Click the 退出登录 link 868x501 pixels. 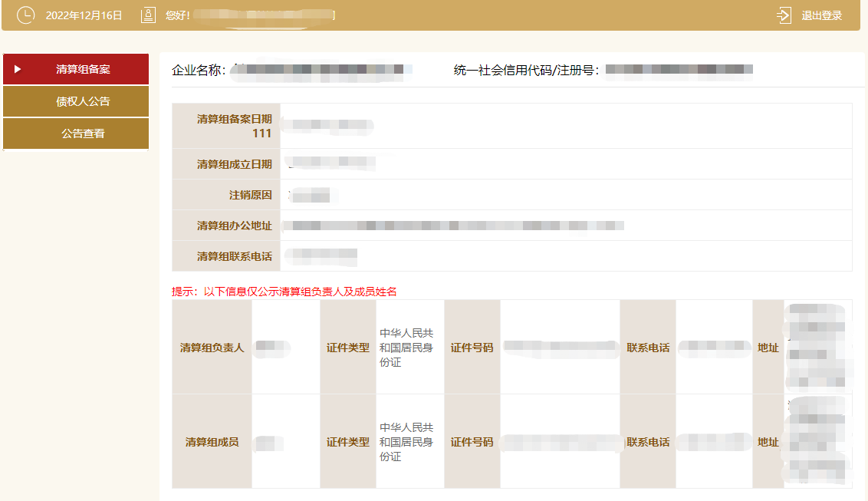click(821, 15)
